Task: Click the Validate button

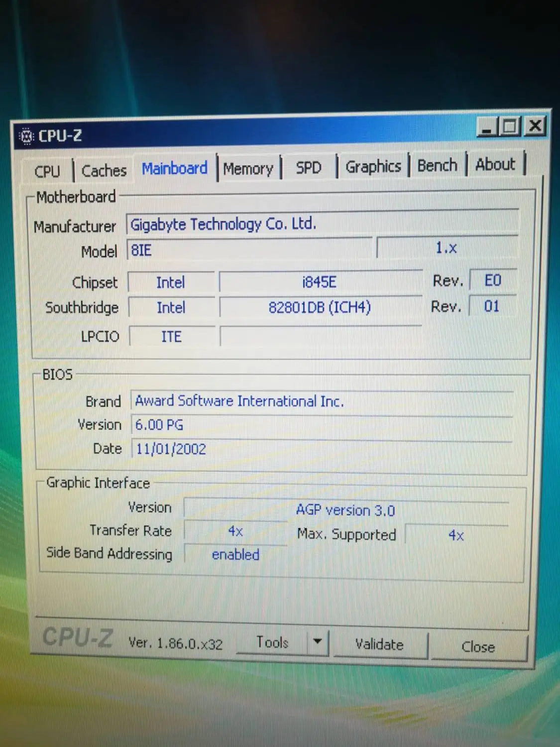Action: (380, 644)
